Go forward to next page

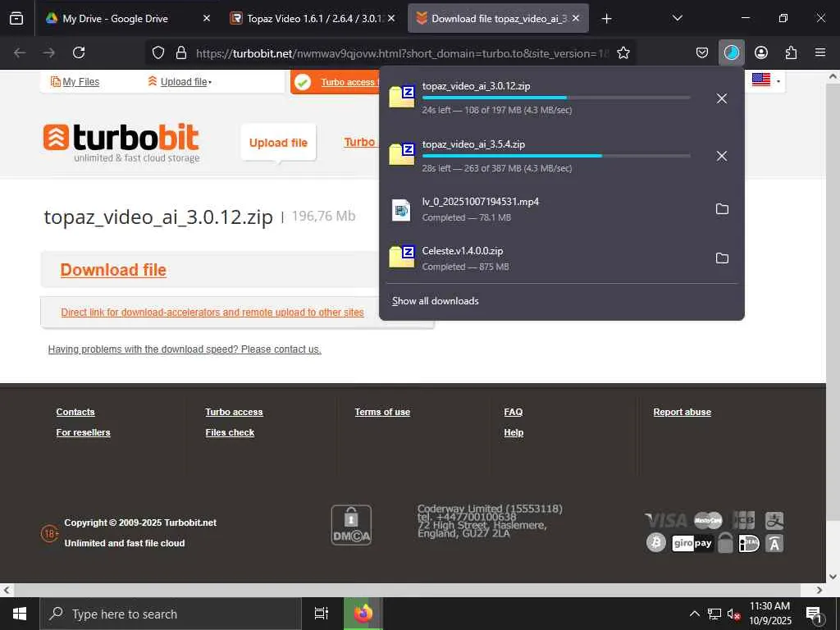pyautogui.click(x=48, y=52)
